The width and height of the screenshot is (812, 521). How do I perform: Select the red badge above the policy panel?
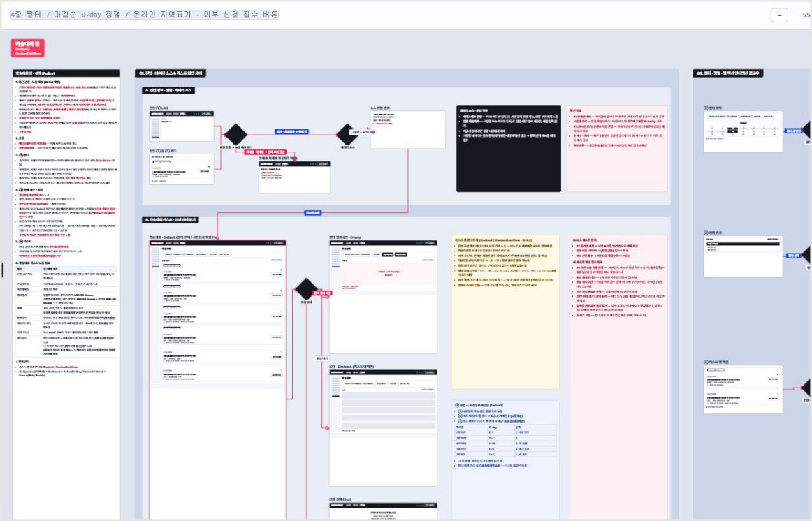tap(27, 47)
